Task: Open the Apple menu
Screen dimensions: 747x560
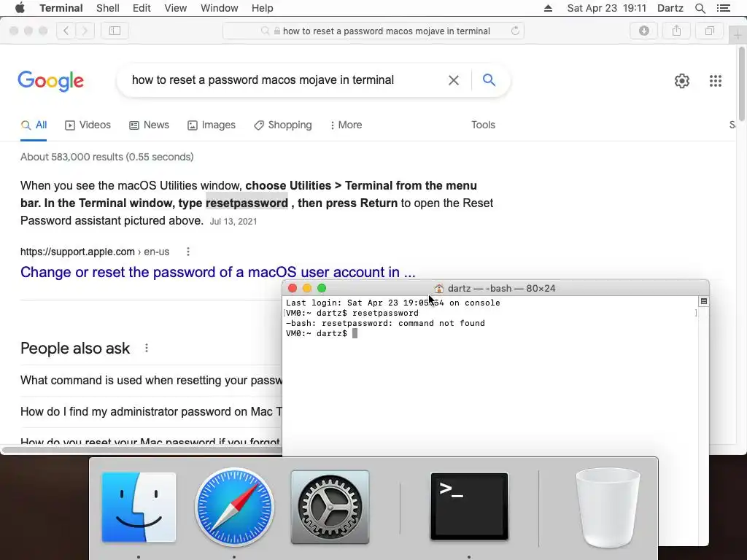Action: click(20, 8)
